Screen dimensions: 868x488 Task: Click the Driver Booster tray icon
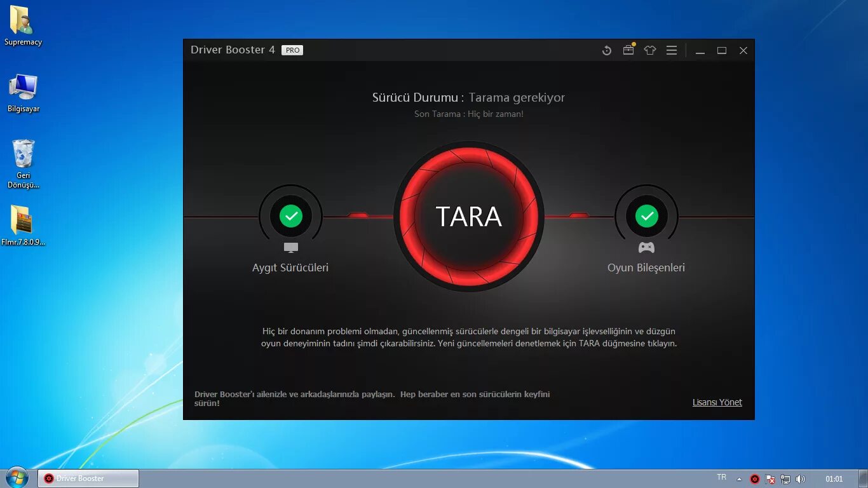(x=755, y=479)
